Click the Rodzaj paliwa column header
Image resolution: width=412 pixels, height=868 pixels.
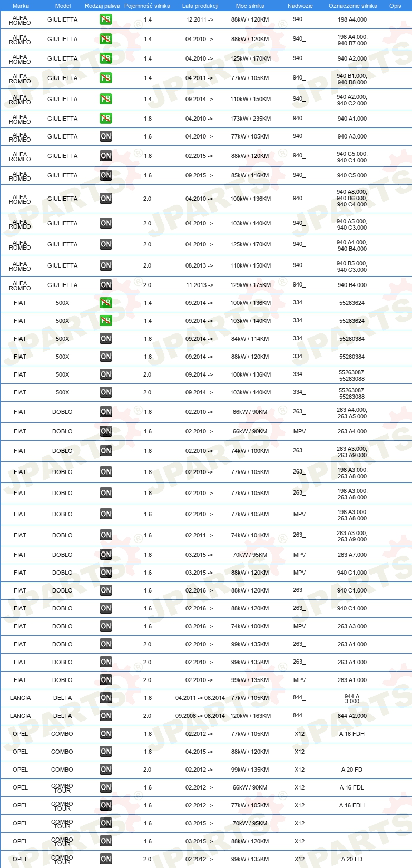point(102,6)
